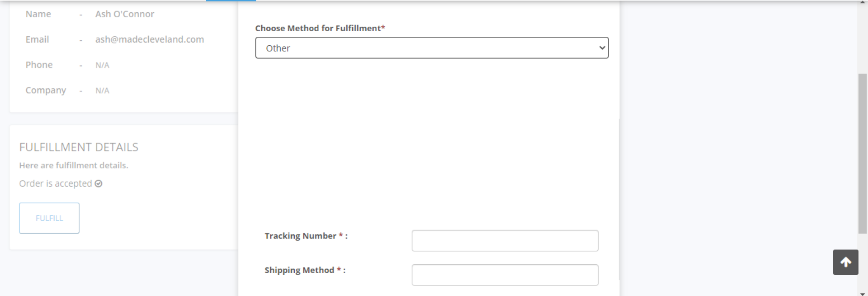Click the Shipping Method label
The width and height of the screenshot is (868, 296).
click(299, 270)
